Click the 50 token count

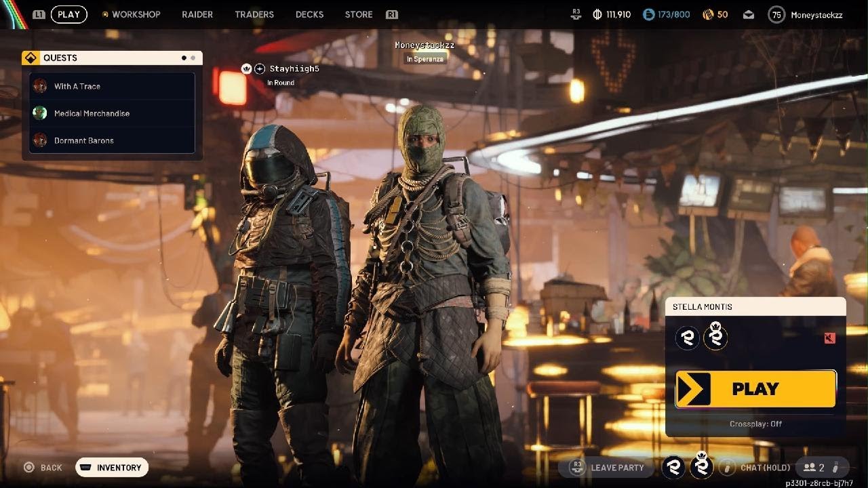click(723, 14)
